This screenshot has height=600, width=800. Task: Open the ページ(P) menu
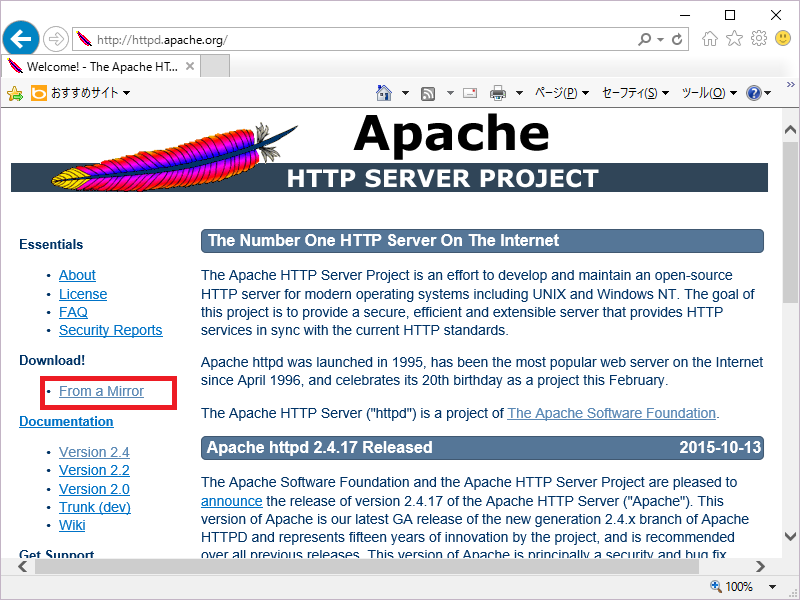click(562, 93)
